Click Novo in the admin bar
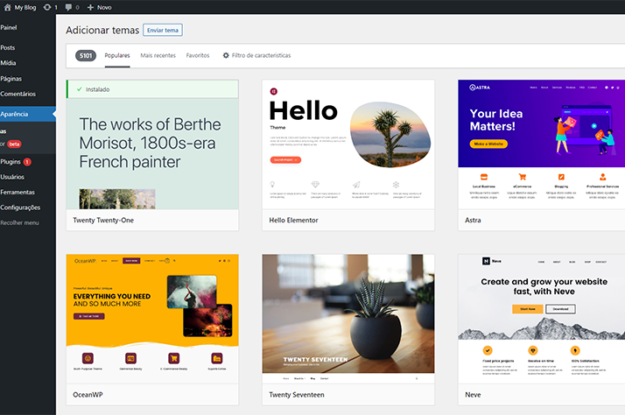 click(x=104, y=7)
